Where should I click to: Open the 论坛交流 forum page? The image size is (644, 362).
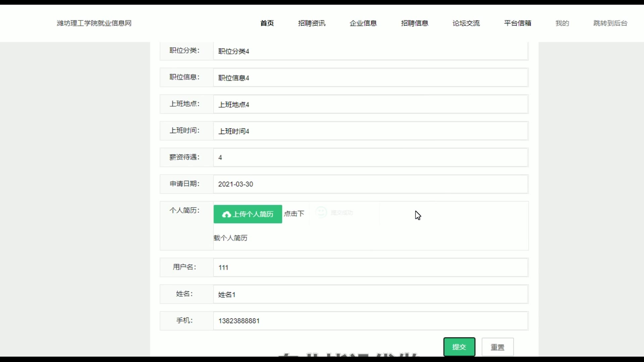pos(466,23)
